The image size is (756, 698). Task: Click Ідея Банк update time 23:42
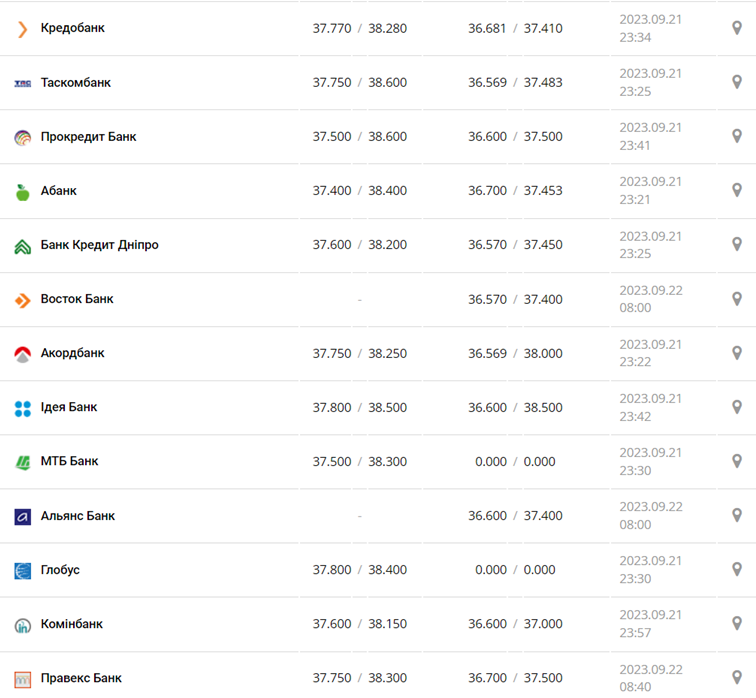634,416
